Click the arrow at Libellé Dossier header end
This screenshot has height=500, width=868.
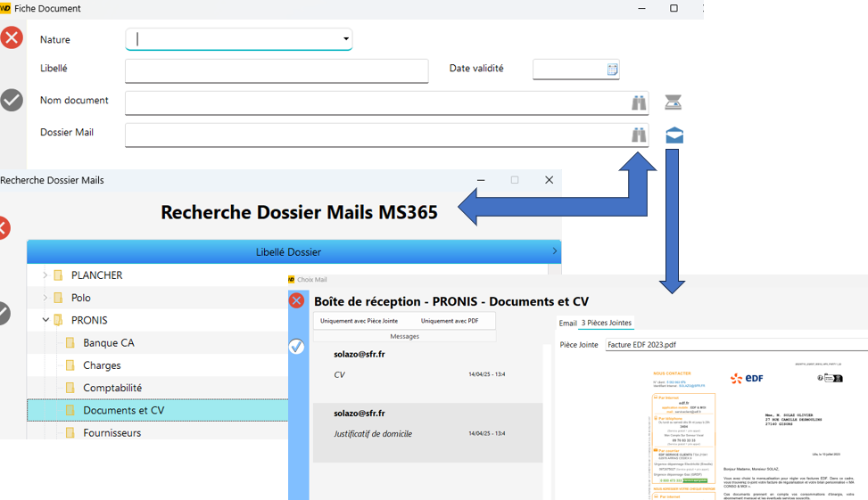(555, 251)
